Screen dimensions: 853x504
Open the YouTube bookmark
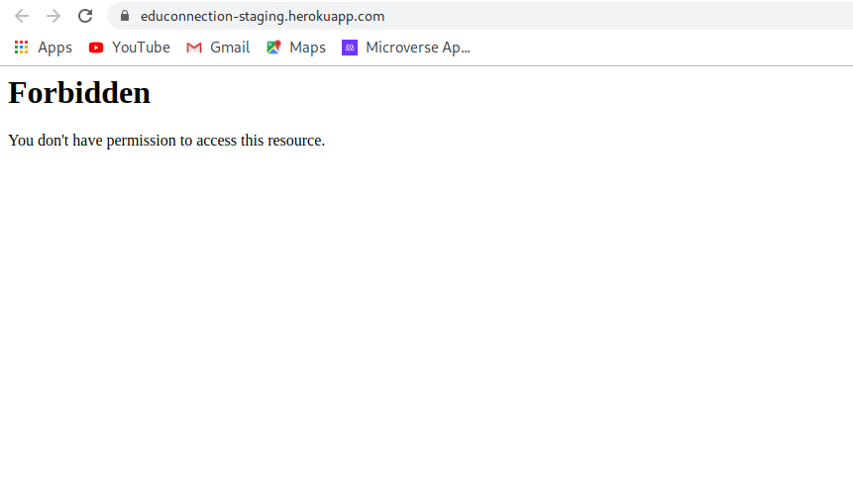(x=130, y=48)
